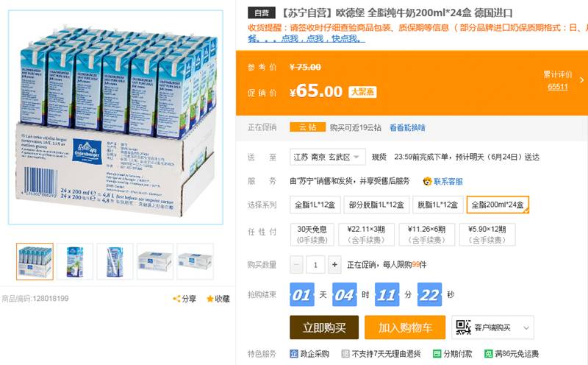The image size is (588, 365).
Task: Click the star favorite (收藏) icon
Action: [210, 299]
